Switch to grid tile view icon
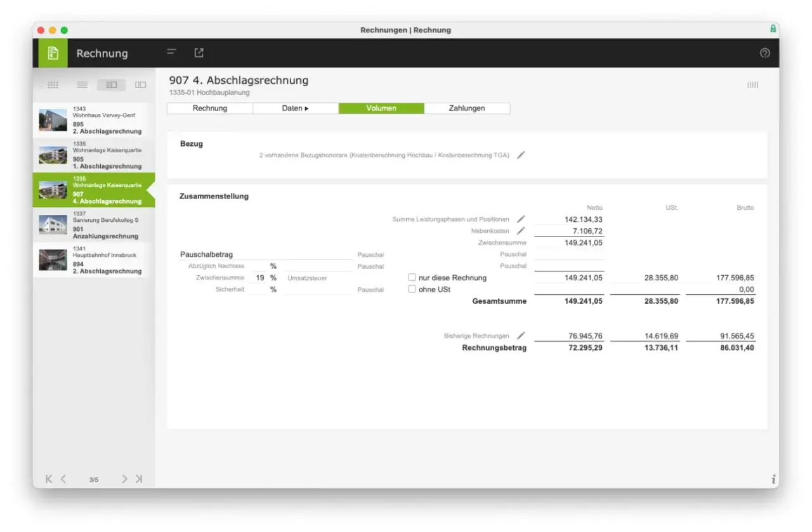 coord(53,85)
